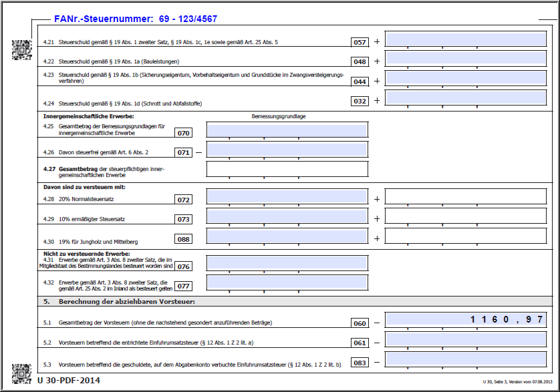Click the code box 077
Screen dimensions: 560x392
(184, 286)
